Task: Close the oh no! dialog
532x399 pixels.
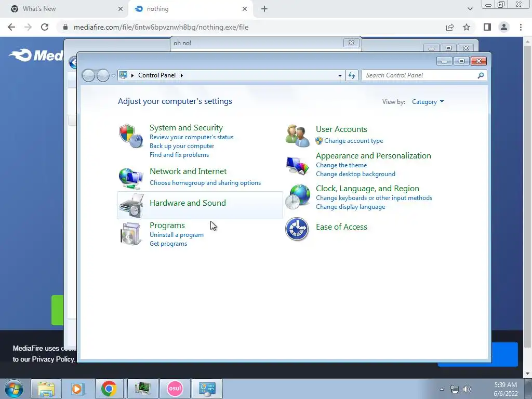Action: tap(352, 43)
